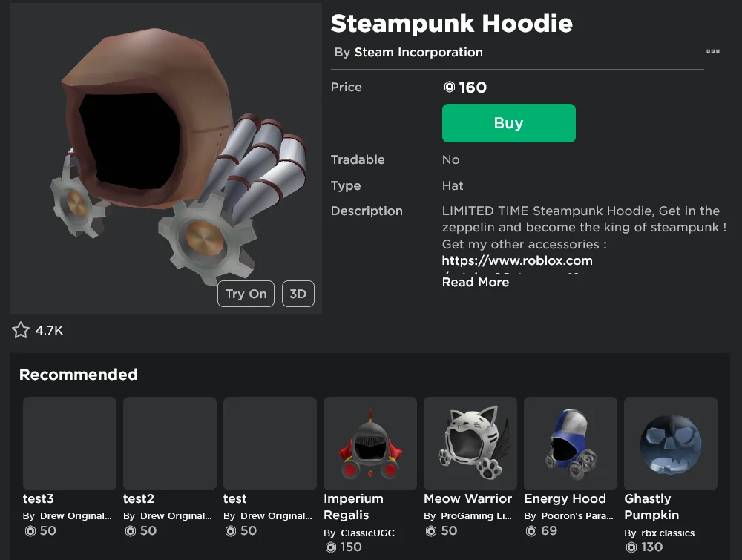
Task: Click the 4.7K favorites count
Action: [x=48, y=330]
